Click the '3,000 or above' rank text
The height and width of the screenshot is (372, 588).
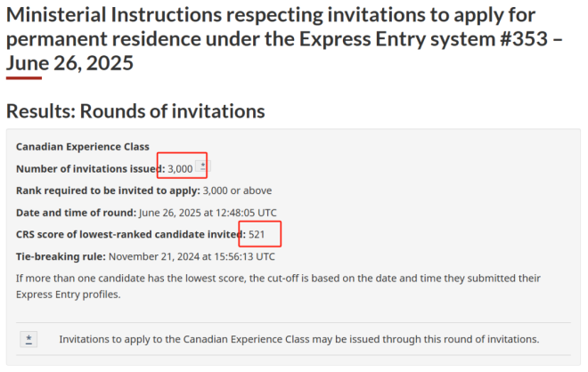coord(237,190)
